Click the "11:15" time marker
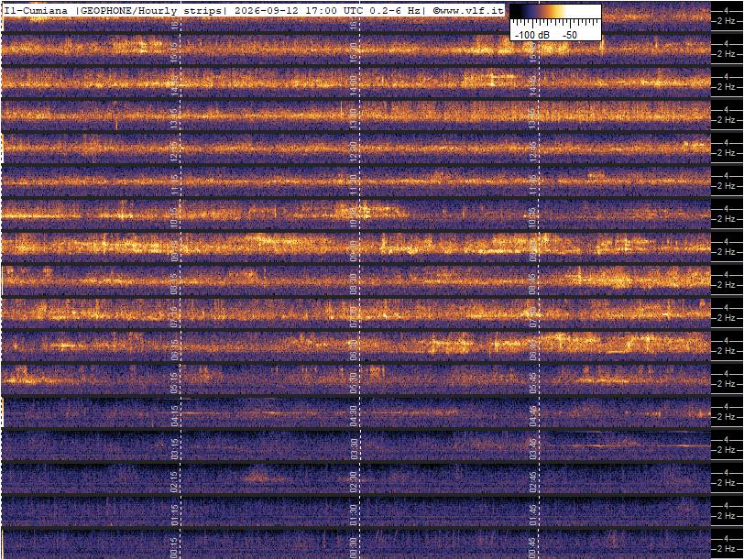 [175, 185]
